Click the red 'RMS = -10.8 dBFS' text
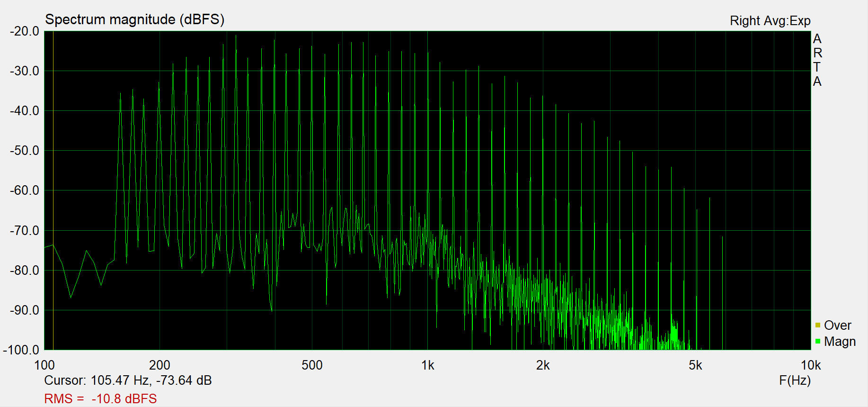This screenshot has width=868, height=407. click(100, 398)
